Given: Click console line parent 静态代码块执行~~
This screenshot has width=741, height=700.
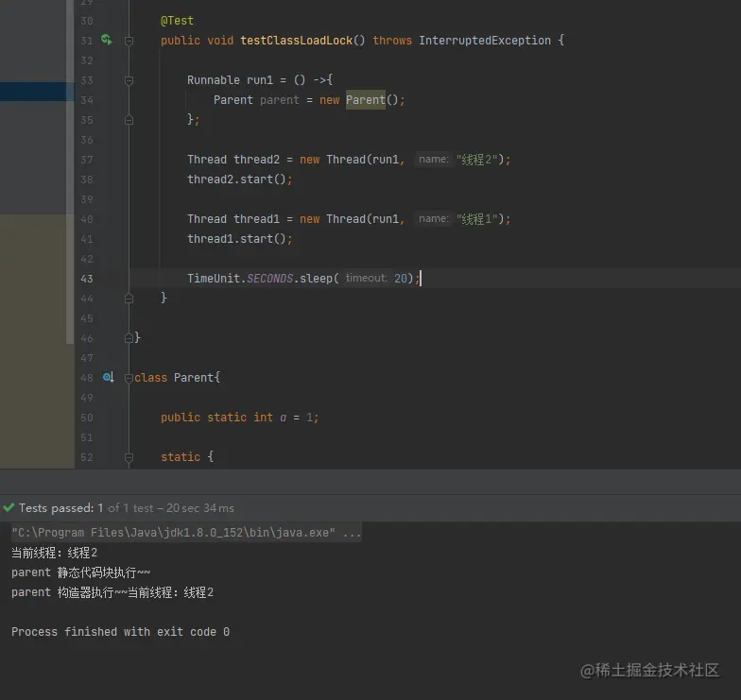Looking at the screenshot, I should (x=81, y=572).
